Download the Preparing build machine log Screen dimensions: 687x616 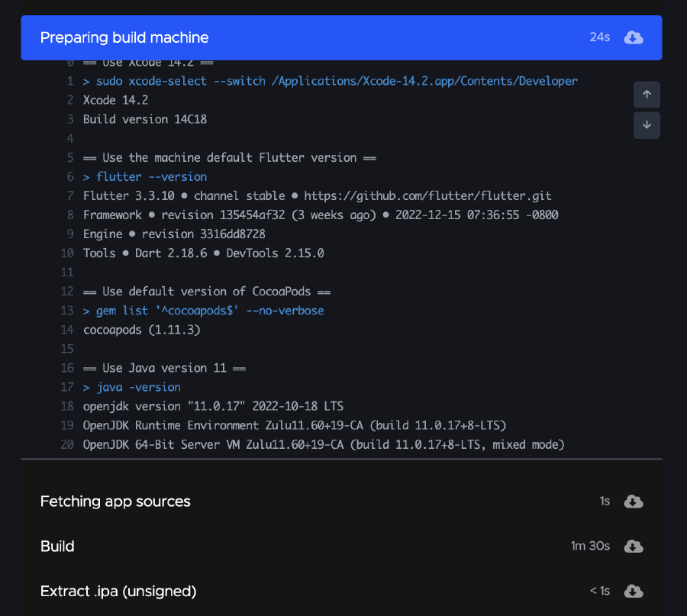click(634, 37)
